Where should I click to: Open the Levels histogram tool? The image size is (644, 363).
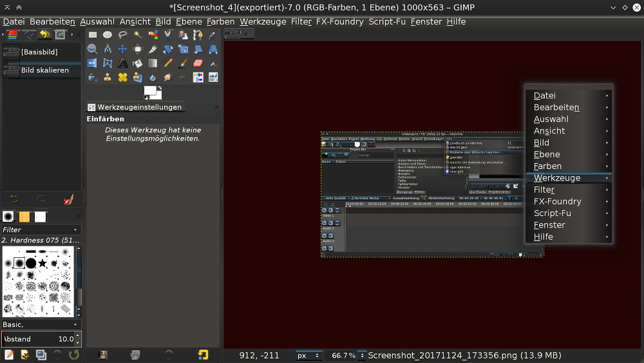click(x=213, y=77)
